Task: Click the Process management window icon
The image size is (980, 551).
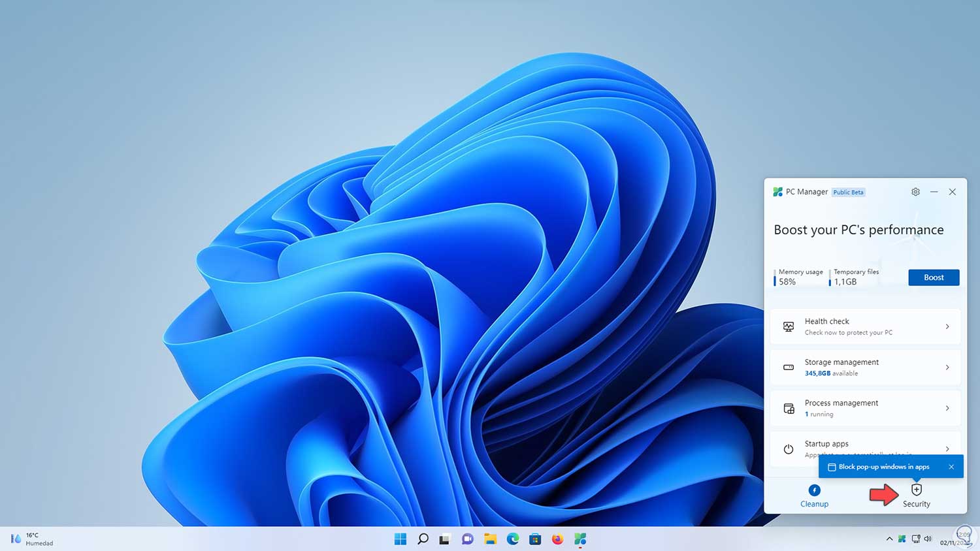Action: point(789,409)
